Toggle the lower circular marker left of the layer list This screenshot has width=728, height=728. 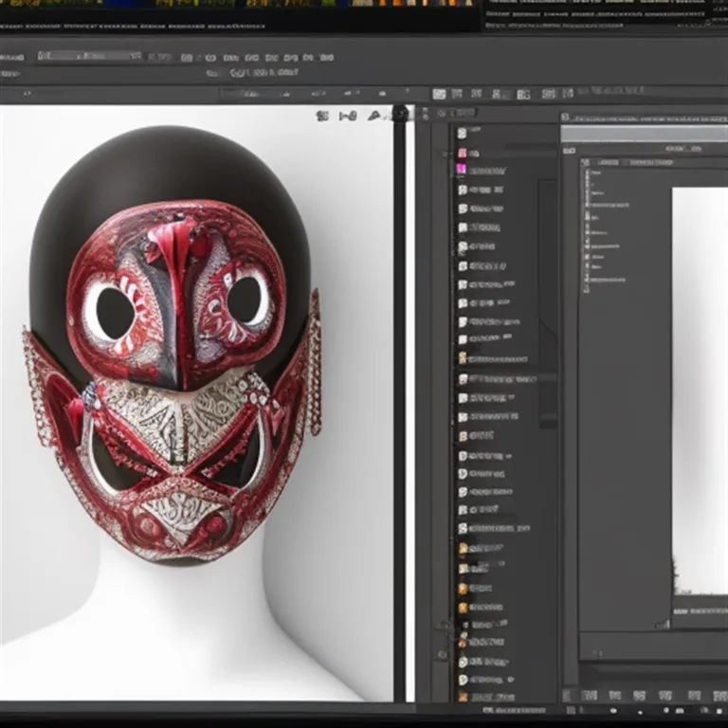443,654
